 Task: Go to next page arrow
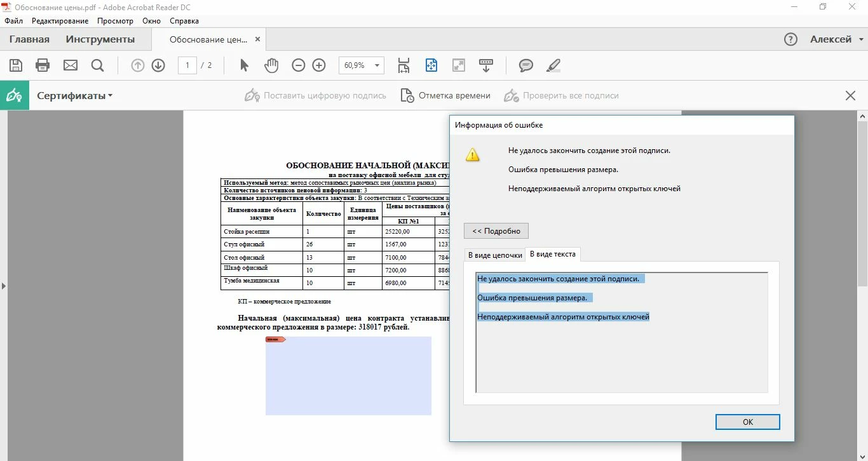click(158, 65)
